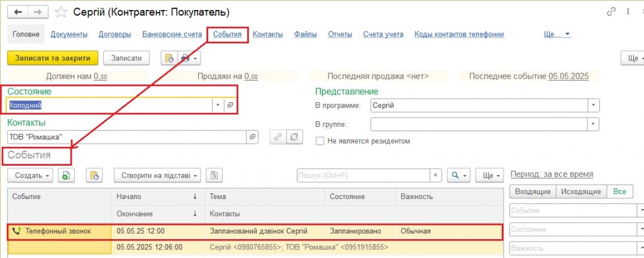Toggle the Входящие filter
644x258 pixels.
point(533,192)
